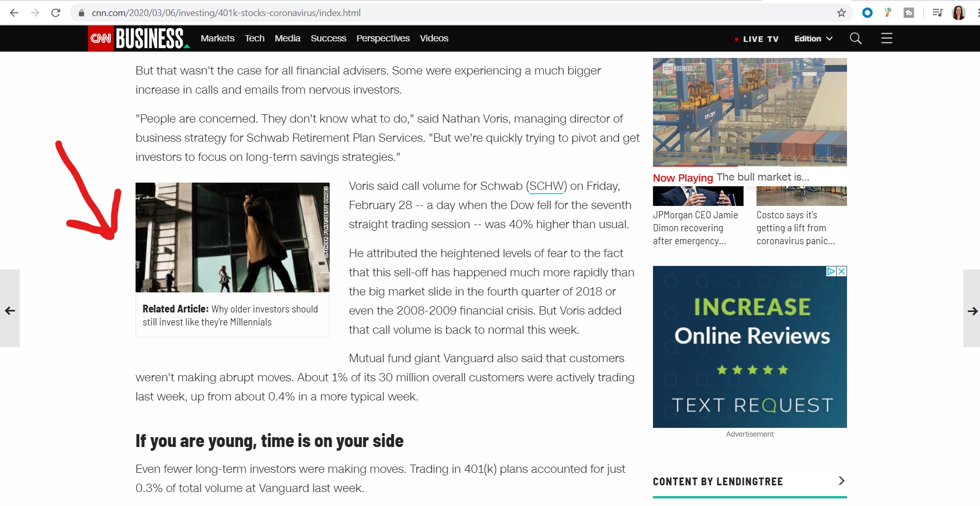Open Tech section

click(255, 38)
